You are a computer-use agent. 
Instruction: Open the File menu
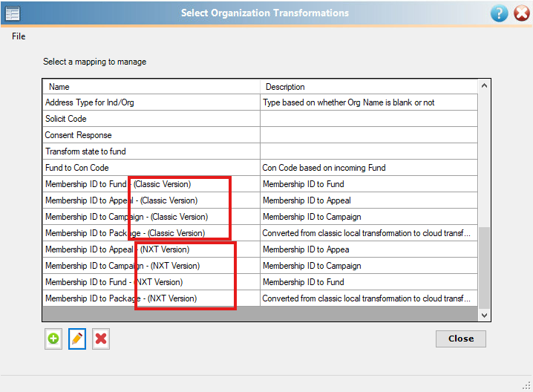19,36
